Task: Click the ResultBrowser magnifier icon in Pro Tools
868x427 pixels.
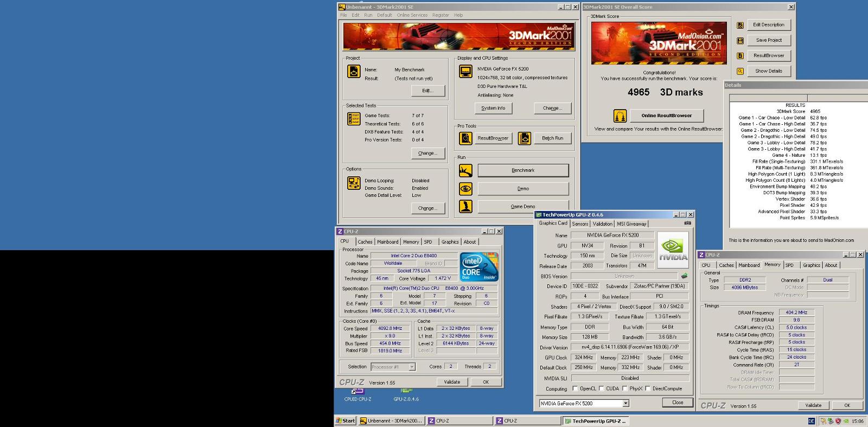Action: (465, 138)
